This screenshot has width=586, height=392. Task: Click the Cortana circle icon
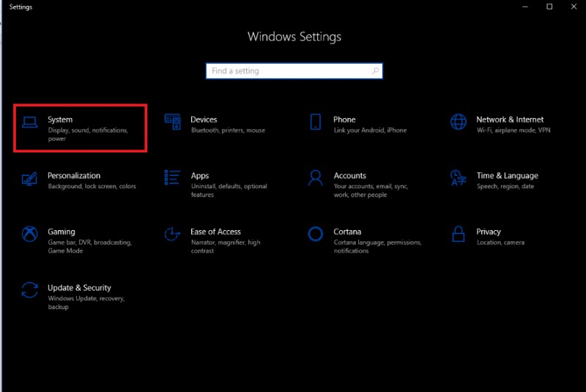point(316,234)
